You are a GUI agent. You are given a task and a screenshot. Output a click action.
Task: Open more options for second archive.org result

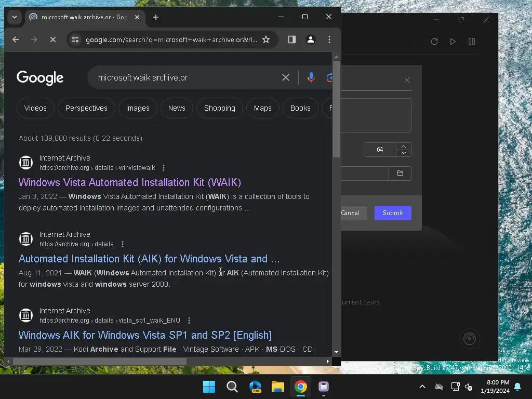123,244
